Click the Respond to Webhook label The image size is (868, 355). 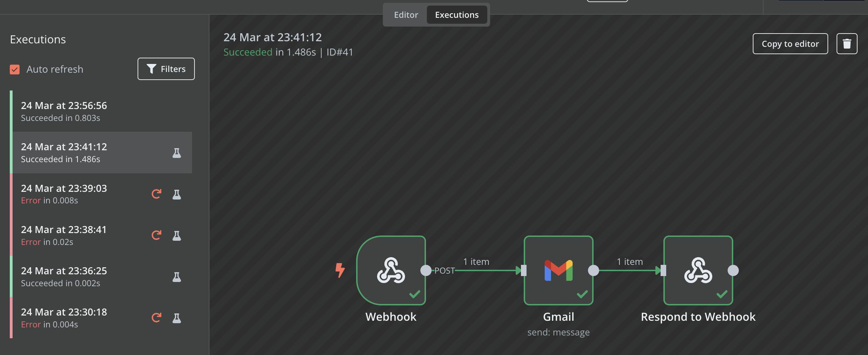click(x=698, y=317)
